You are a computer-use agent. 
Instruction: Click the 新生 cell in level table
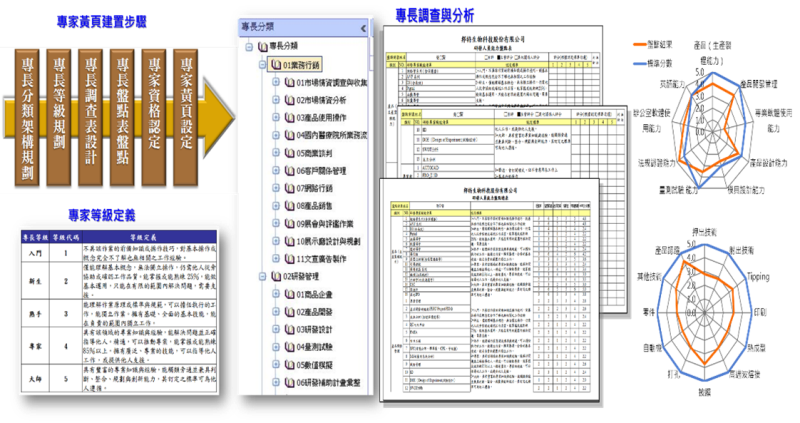(35, 281)
